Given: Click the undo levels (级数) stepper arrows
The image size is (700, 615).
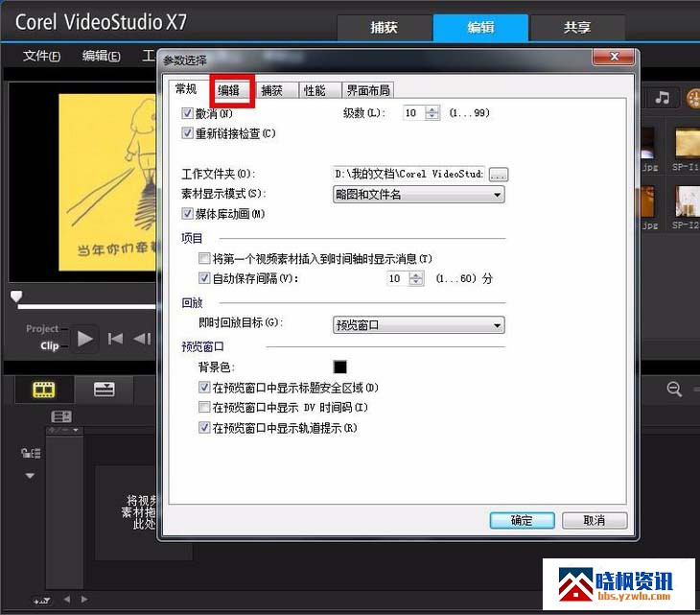Looking at the screenshot, I should (432, 113).
